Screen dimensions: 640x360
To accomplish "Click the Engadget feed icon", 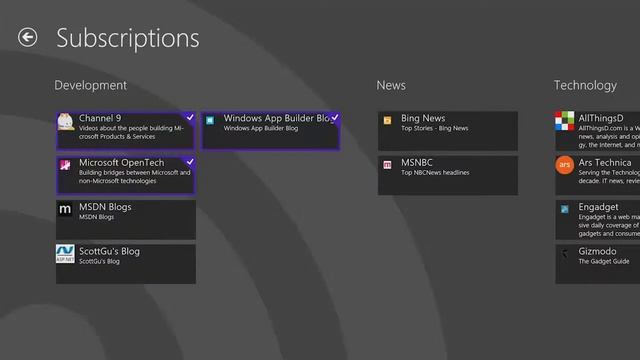I will (x=564, y=209).
